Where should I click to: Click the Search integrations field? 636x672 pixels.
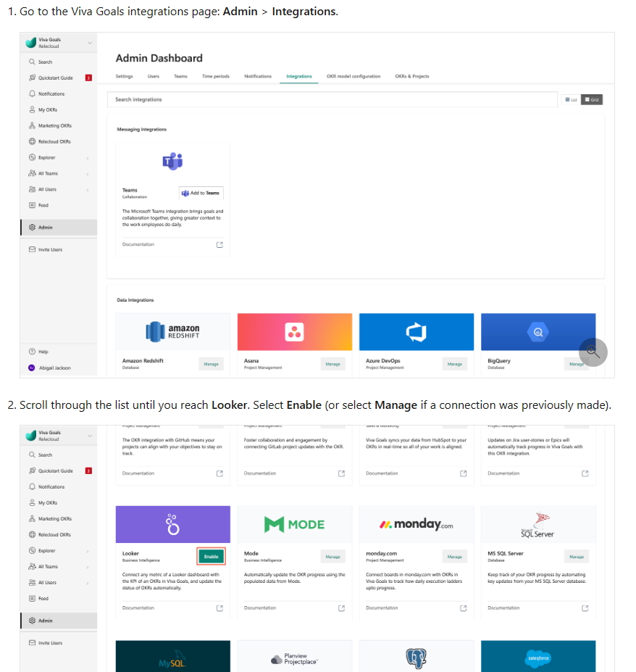pos(332,99)
